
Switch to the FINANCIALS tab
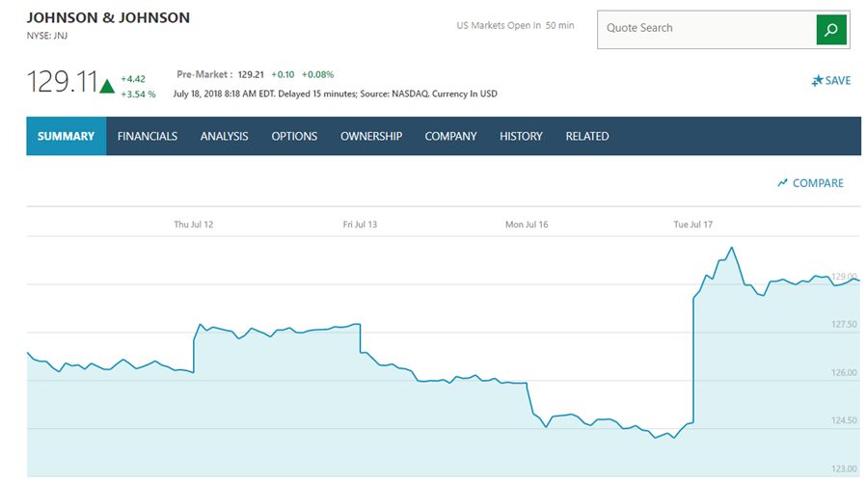148,136
